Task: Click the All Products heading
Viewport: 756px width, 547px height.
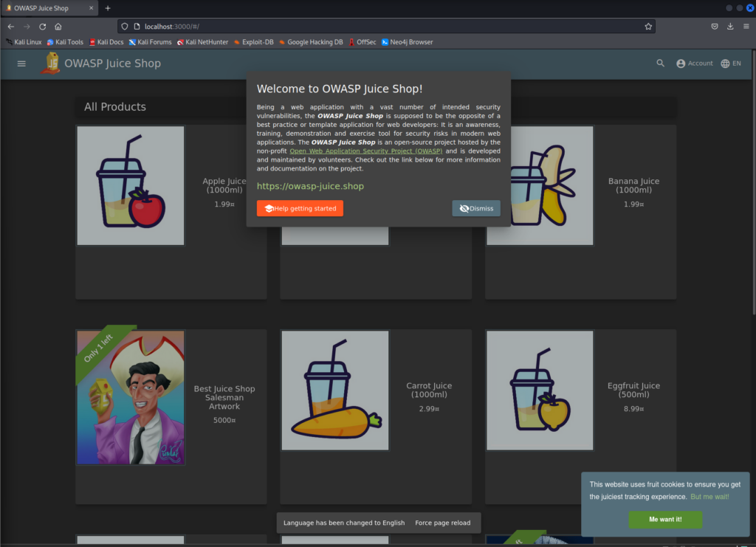Action: pos(114,107)
